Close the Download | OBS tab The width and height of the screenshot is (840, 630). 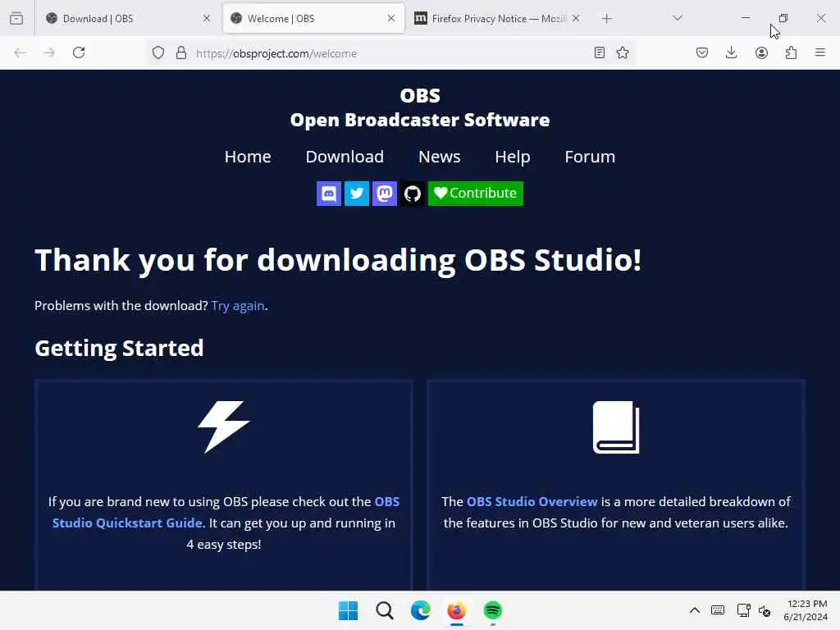(207, 18)
